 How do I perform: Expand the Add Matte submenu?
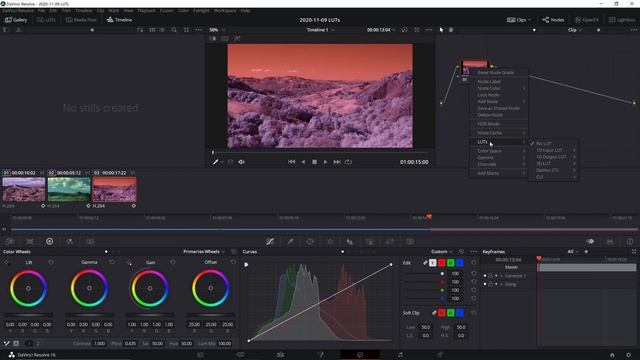coord(498,173)
